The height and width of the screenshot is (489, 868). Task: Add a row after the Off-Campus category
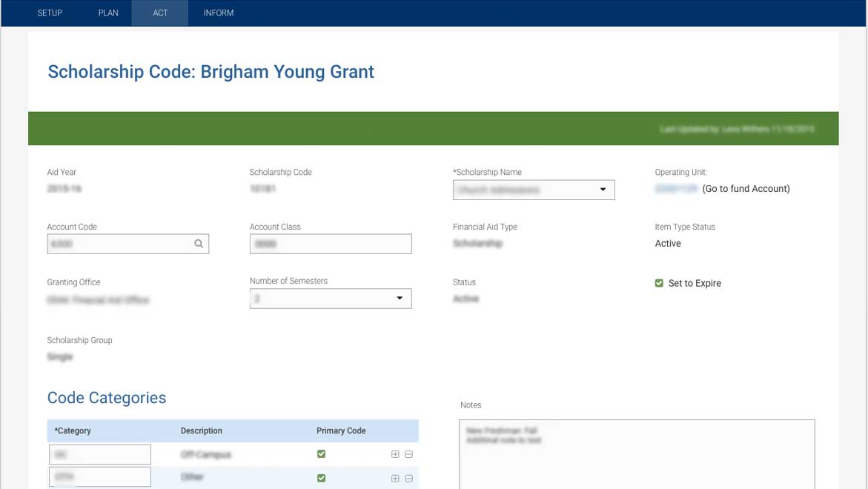pos(395,454)
